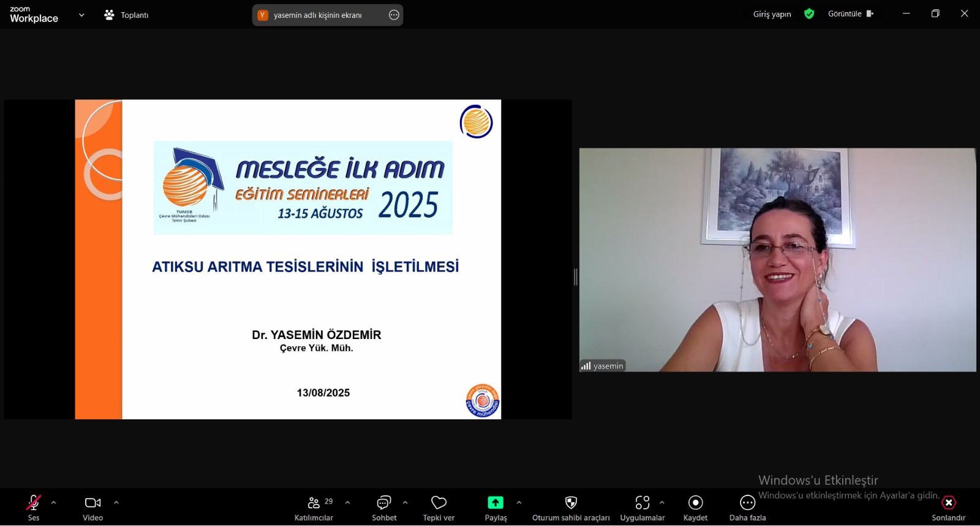Open the Uygulamalar apps icon

click(642, 503)
